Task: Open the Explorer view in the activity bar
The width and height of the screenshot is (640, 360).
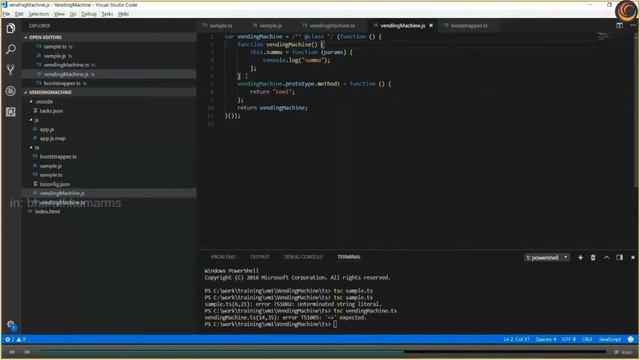Action: pos(11,28)
